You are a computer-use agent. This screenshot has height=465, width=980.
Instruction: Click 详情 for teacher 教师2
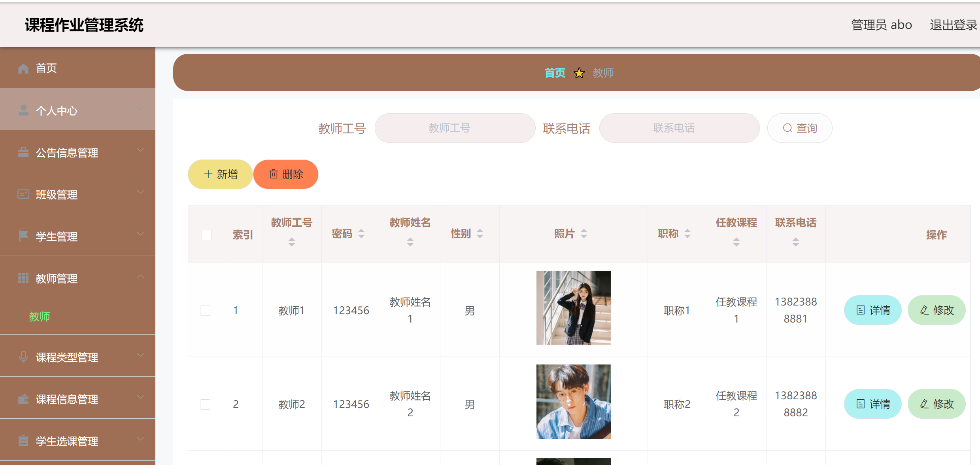(x=872, y=404)
